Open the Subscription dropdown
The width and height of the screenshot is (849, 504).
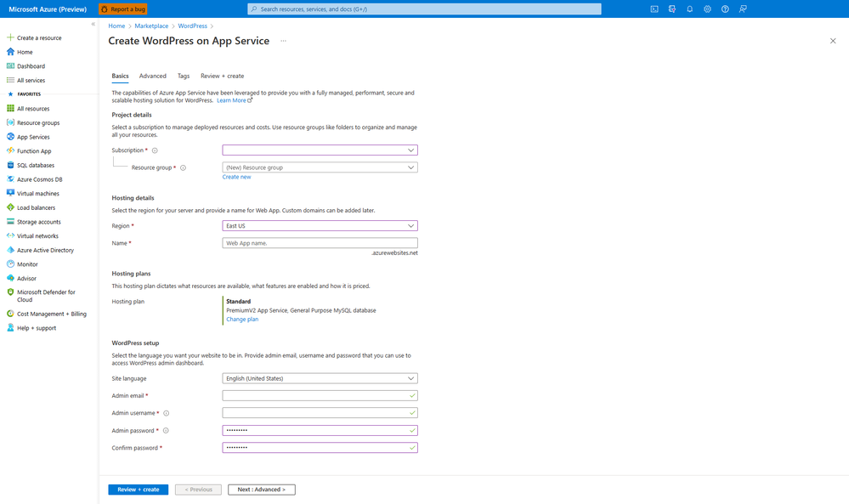click(x=320, y=150)
